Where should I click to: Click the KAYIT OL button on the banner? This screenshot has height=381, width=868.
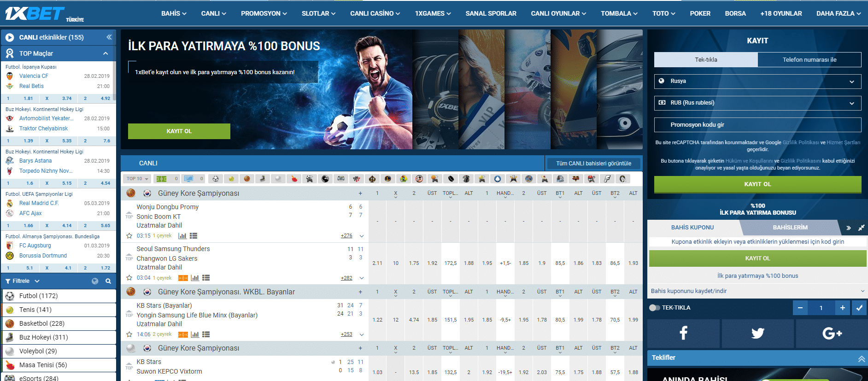pyautogui.click(x=179, y=131)
